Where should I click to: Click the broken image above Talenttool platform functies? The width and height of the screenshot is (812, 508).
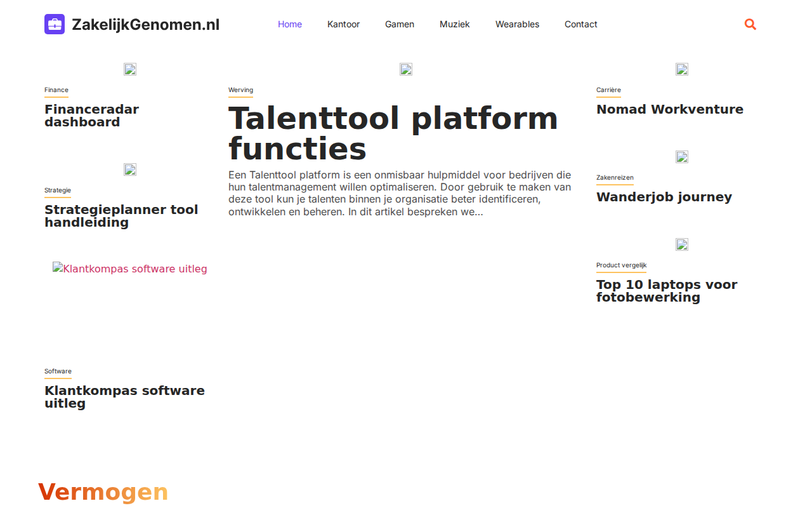click(406, 69)
